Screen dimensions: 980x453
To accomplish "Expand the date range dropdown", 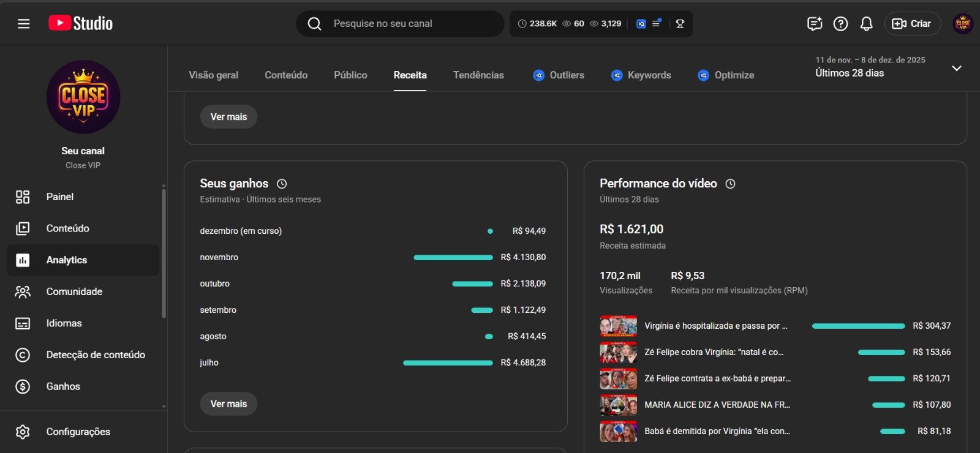I will 956,68.
